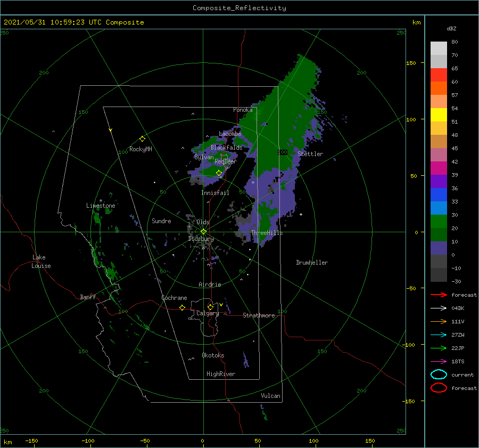479x448 pixels.
Task: Click the purple swatch between 0 and 10 dBZ
Action: pyautogui.click(x=439, y=248)
